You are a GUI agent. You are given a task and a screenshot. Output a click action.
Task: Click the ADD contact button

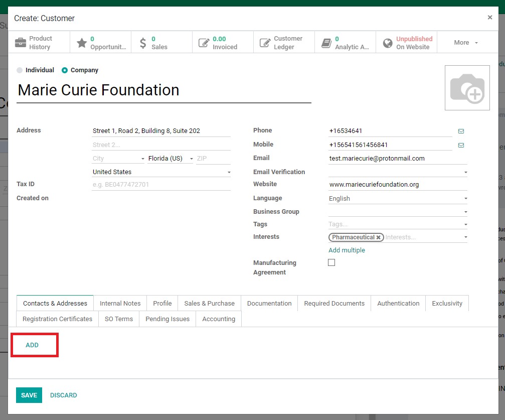[32, 345]
